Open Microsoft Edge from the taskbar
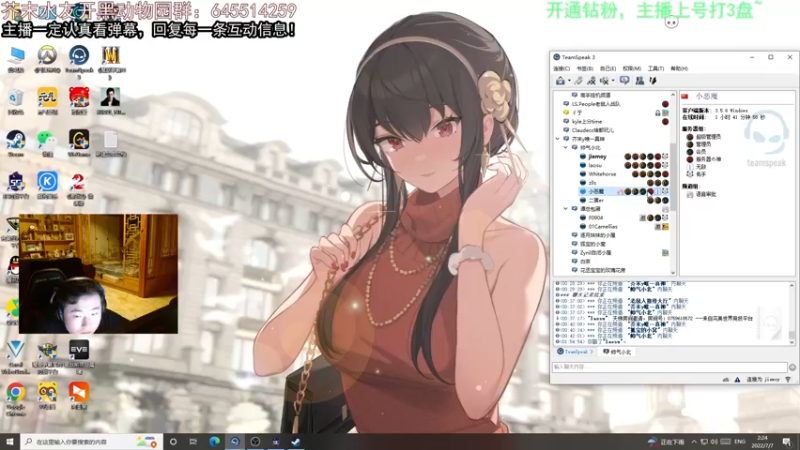 click(214, 442)
